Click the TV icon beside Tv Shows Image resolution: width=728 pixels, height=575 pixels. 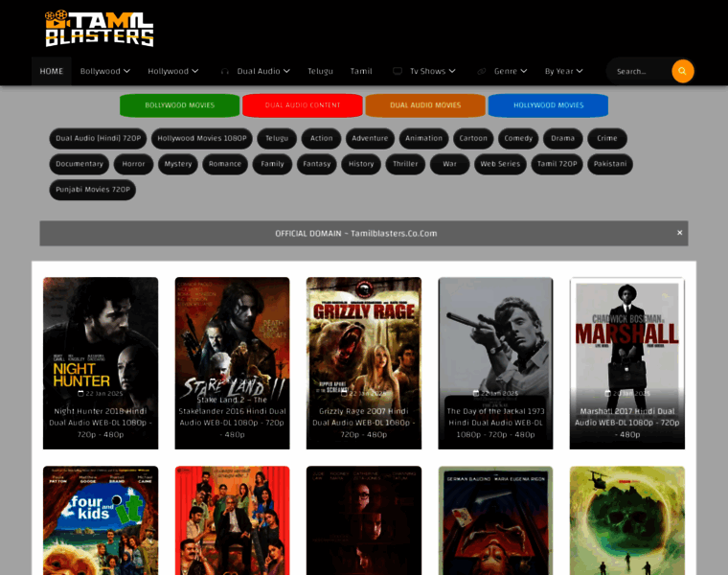point(398,71)
